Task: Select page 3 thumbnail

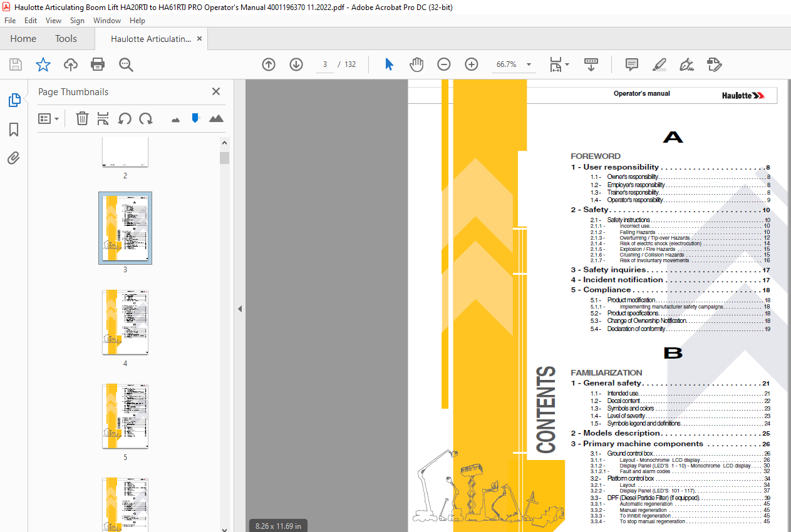Action: (125, 228)
